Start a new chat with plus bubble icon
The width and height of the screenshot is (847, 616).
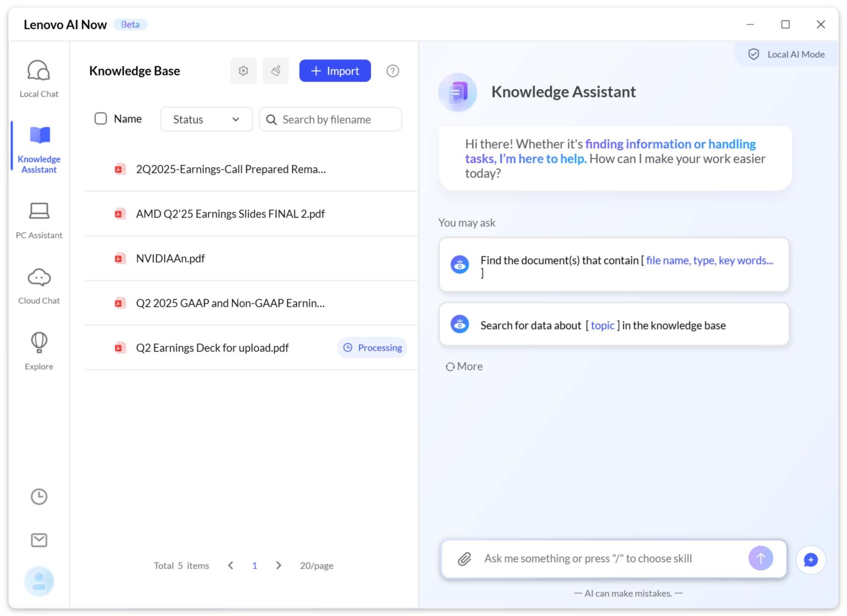[x=810, y=560]
